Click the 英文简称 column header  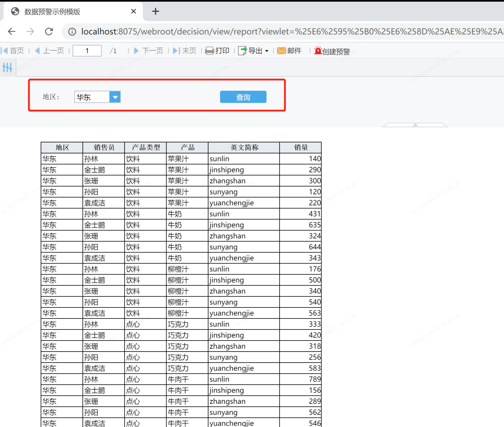pos(244,148)
